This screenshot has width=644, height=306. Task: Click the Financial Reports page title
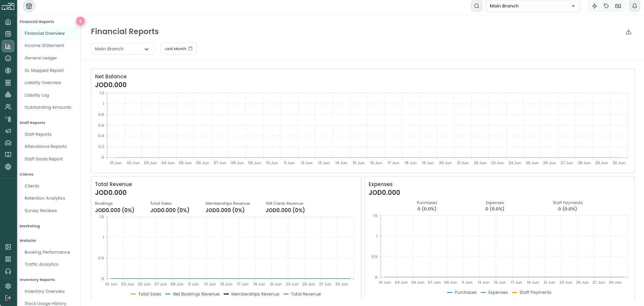(125, 31)
